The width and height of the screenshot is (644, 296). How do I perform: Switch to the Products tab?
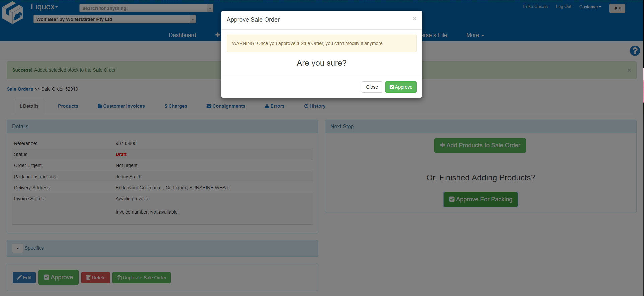(68, 106)
